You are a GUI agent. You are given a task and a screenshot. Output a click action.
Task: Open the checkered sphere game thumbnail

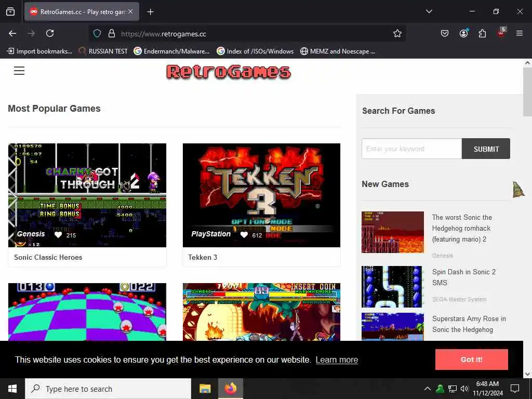[87, 312]
